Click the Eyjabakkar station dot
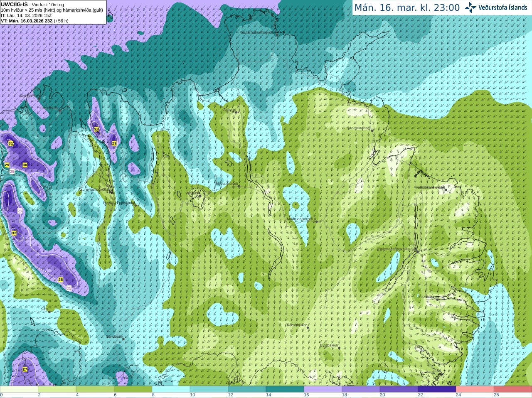The height and width of the screenshot is (398, 532). tap(339, 348)
